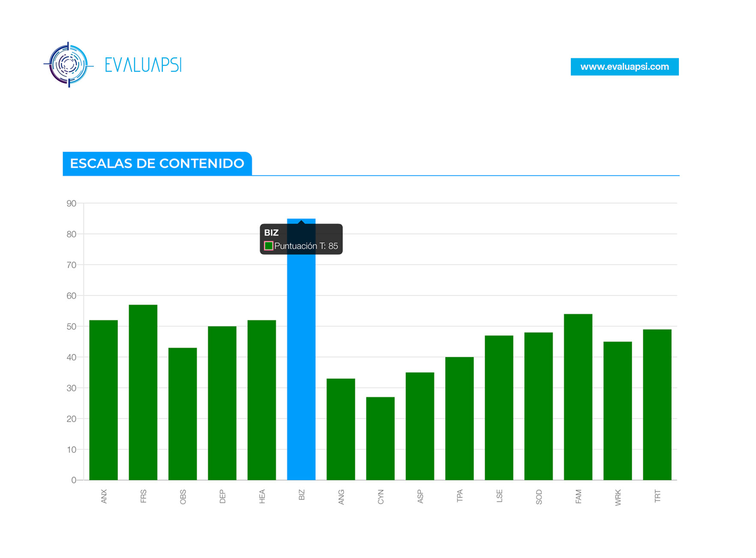756x558 pixels.
Task: Click the Evaluapsi target logo icon
Action: tap(69, 65)
